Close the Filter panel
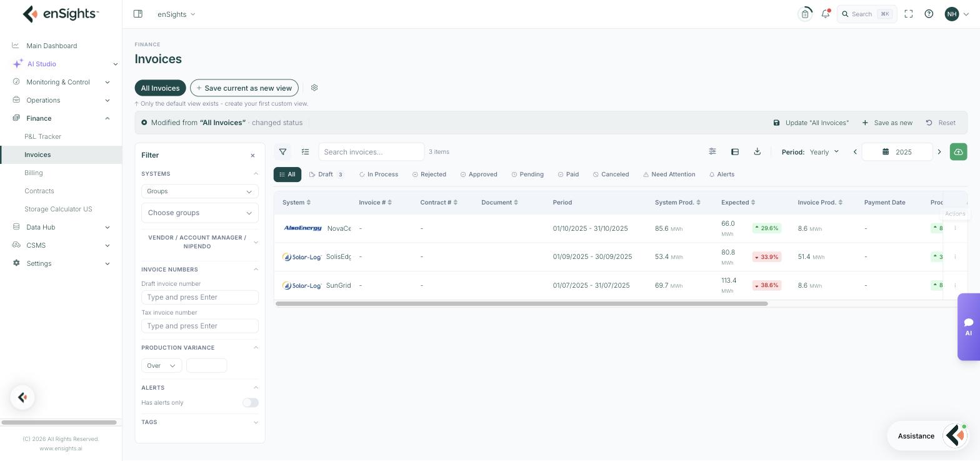 (x=252, y=155)
